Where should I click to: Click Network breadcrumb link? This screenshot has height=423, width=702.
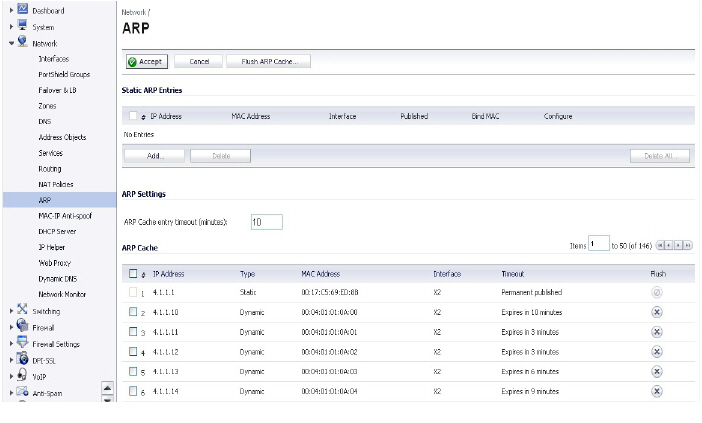(x=134, y=12)
